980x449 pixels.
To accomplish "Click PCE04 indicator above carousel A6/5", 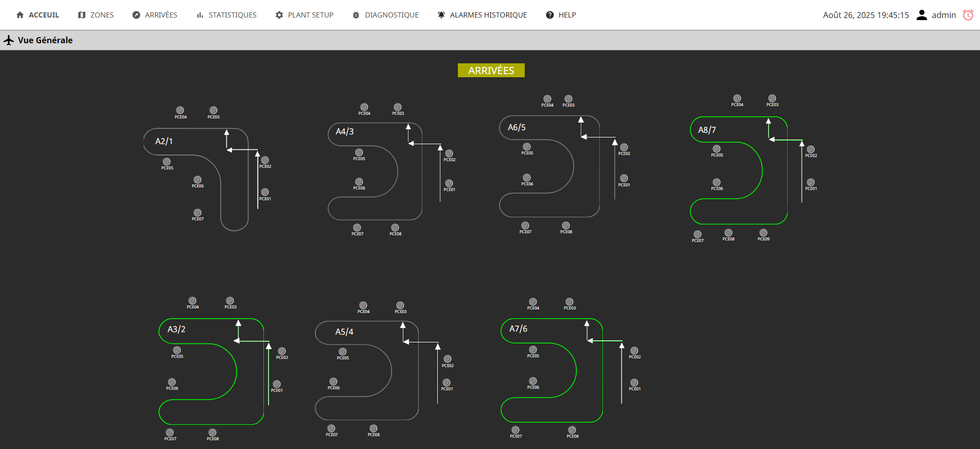I will 547,99.
